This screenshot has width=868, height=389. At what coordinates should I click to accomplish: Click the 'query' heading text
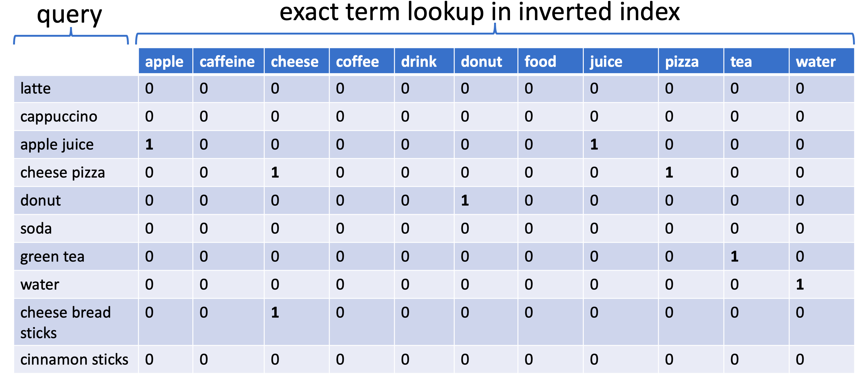pyautogui.click(x=69, y=15)
